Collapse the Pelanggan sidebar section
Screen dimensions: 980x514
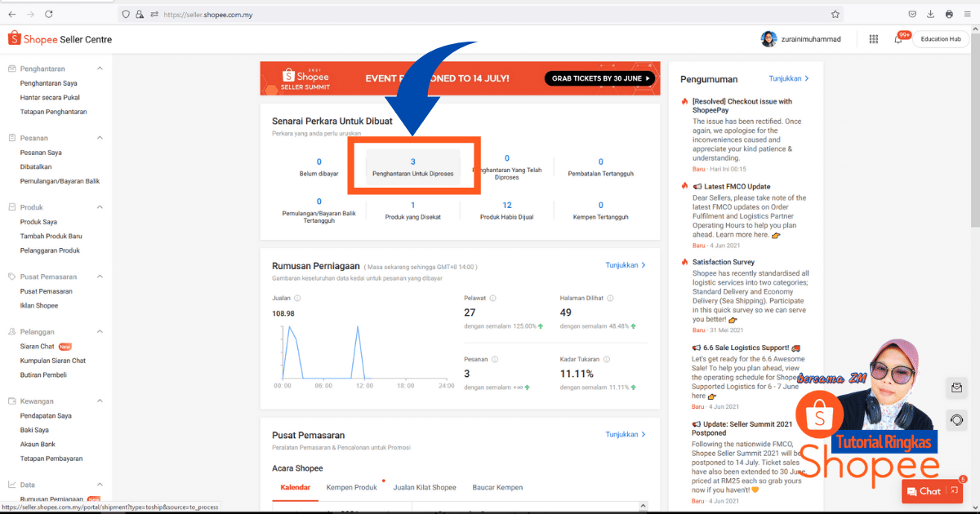click(x=100, y=332)
